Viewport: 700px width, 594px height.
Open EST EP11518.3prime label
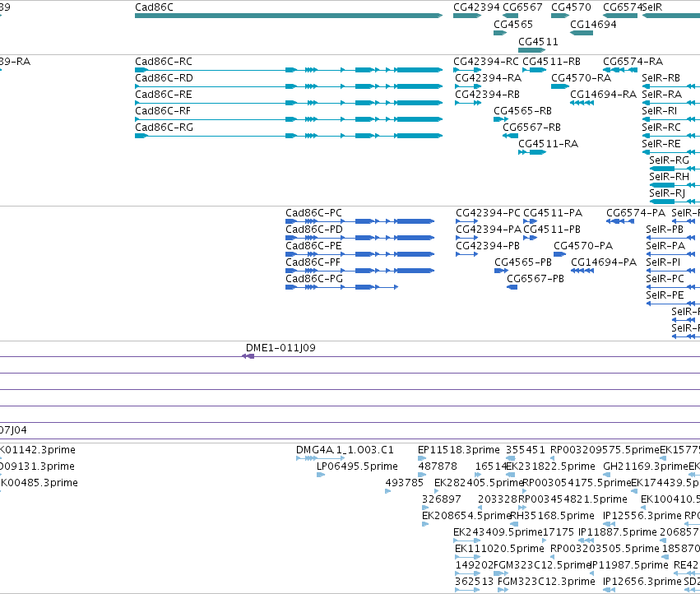click(x=458, y=450)
